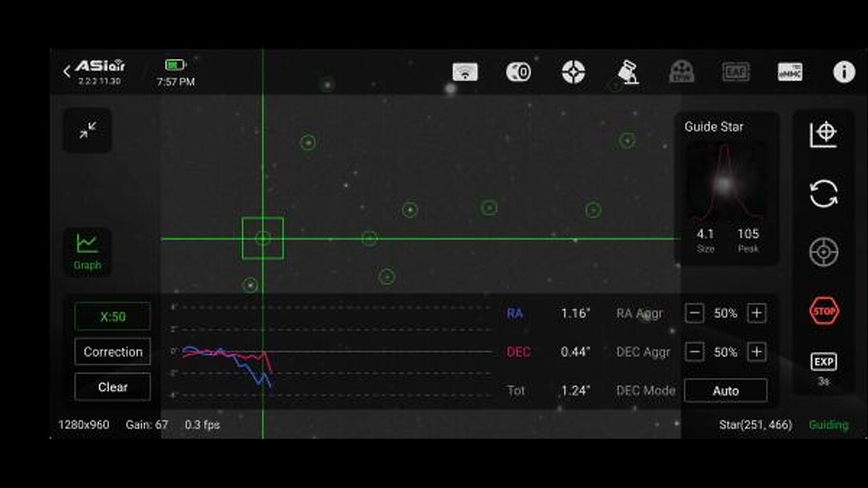The image size is (868, 488).
Task: Open the telescope mount settings icon
Action: coord(627,72)
